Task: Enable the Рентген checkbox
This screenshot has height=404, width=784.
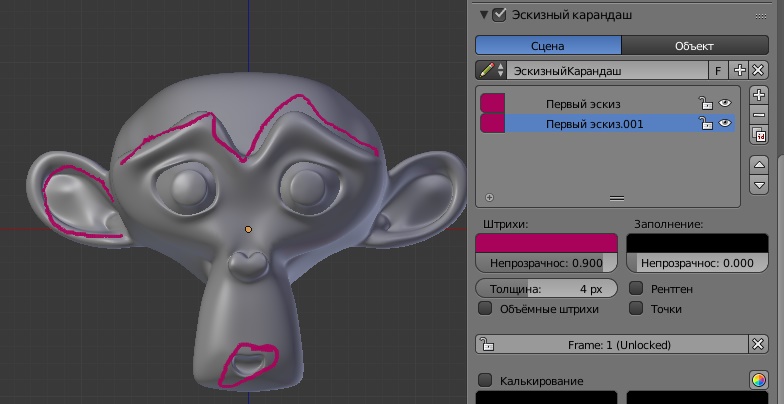Action: pos(636,288)
